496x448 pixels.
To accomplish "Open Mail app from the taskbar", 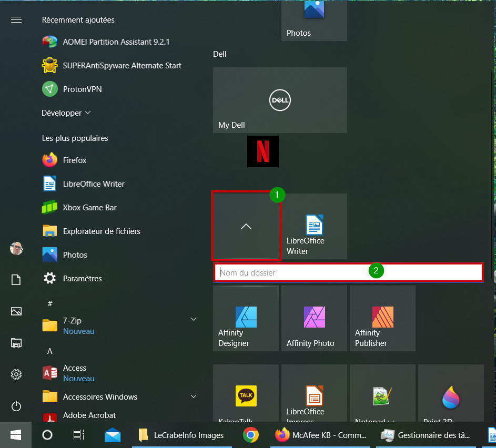I will point(113,435).
